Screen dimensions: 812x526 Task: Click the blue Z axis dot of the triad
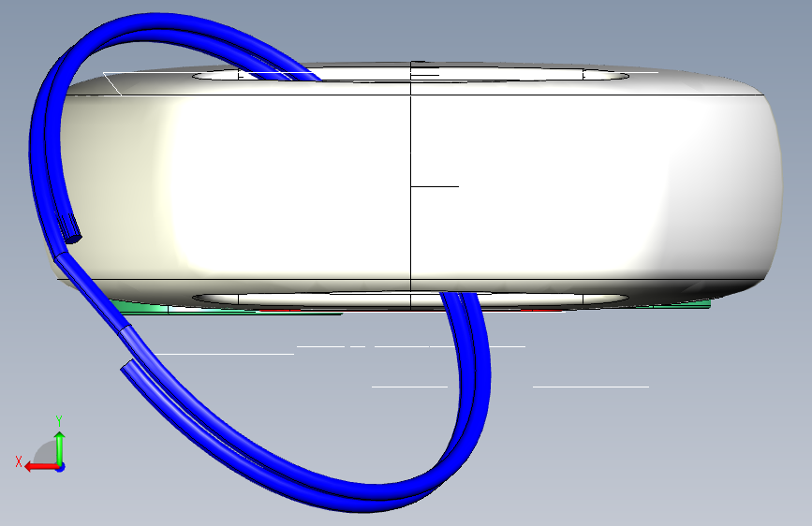[61, 467]
